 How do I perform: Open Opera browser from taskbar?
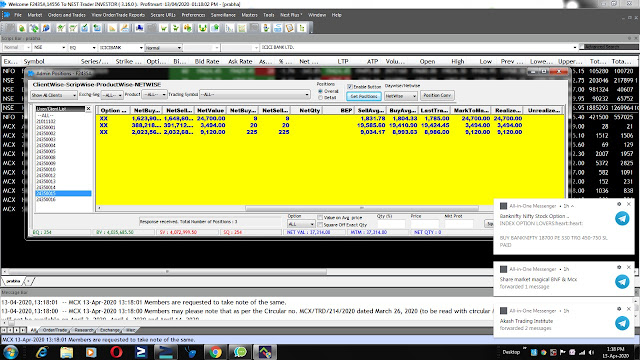pos(116,352)
